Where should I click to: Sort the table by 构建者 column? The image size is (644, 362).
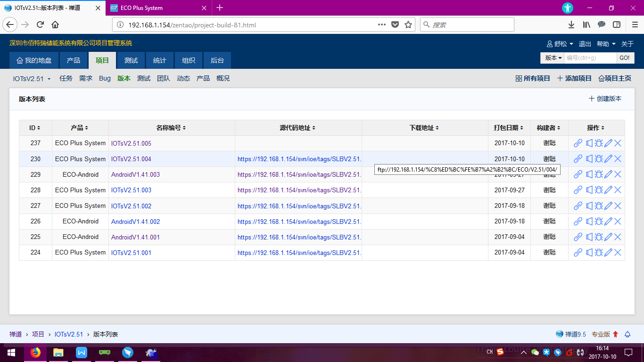pos(549,128)
